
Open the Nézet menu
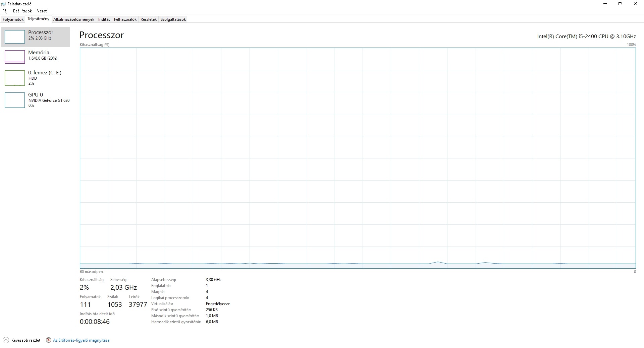[42, 11]
